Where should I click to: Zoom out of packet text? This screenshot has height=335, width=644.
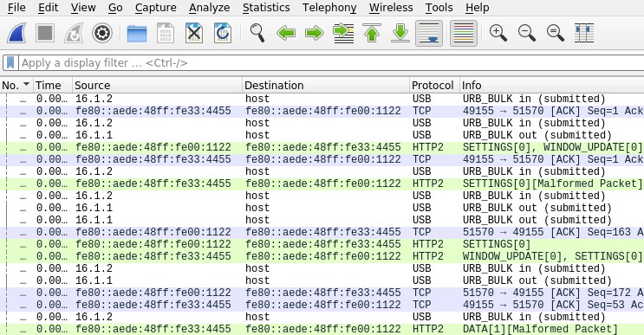(527, 33)
